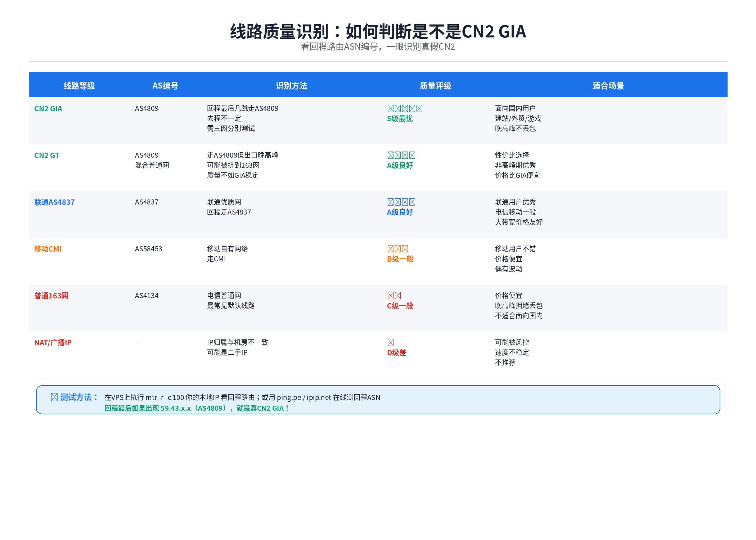Image resolution: width=756 pixels, height=540 pixels.
Task: Click the mtr -r -c 100 command text line
Action: (x=242, y=397)
